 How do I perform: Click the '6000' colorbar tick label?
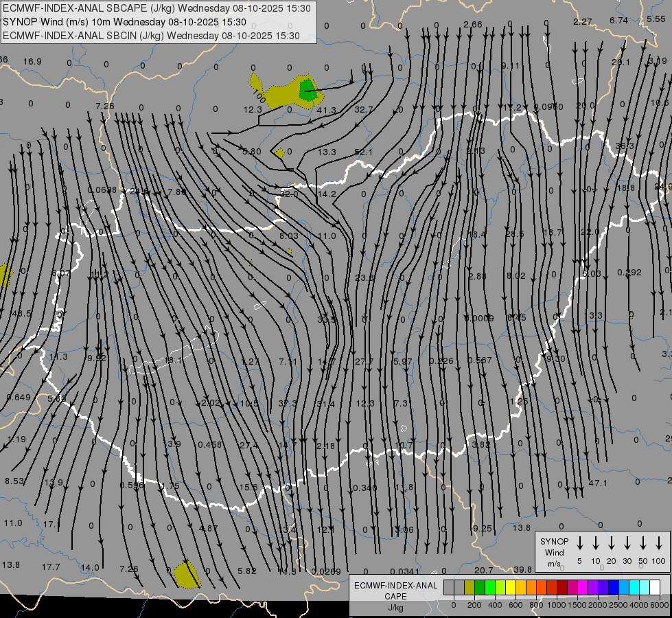coord(660,605)
